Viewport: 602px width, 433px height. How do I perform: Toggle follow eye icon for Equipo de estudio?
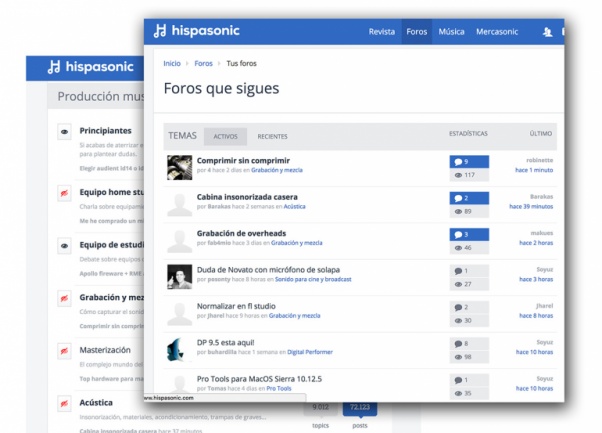[64, 246]
